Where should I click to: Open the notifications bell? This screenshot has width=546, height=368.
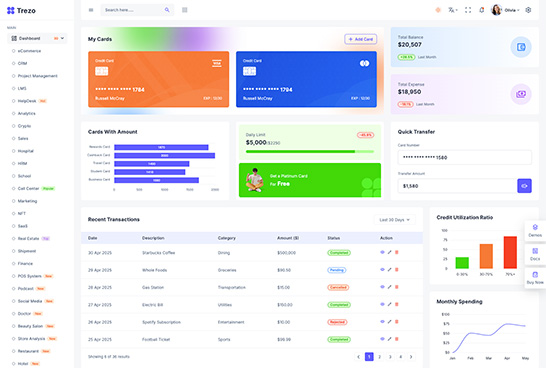tap(482, 10)
